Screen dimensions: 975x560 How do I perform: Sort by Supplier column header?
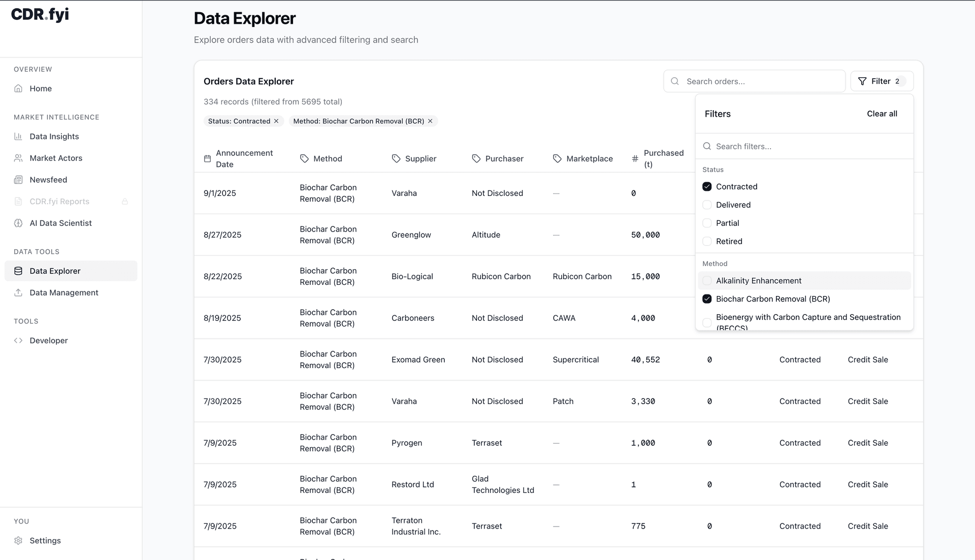[x=420, y=158]
